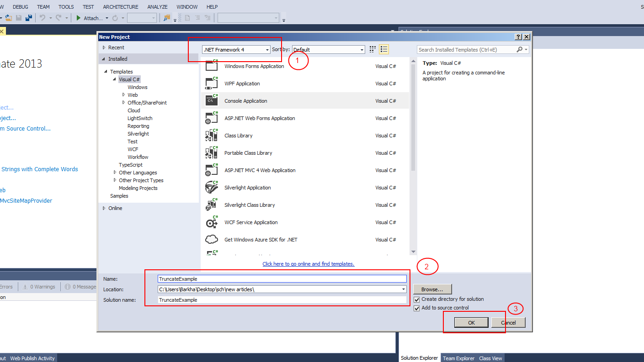
Task: Click the search magnifier icon in dialog
Action: 520,49
